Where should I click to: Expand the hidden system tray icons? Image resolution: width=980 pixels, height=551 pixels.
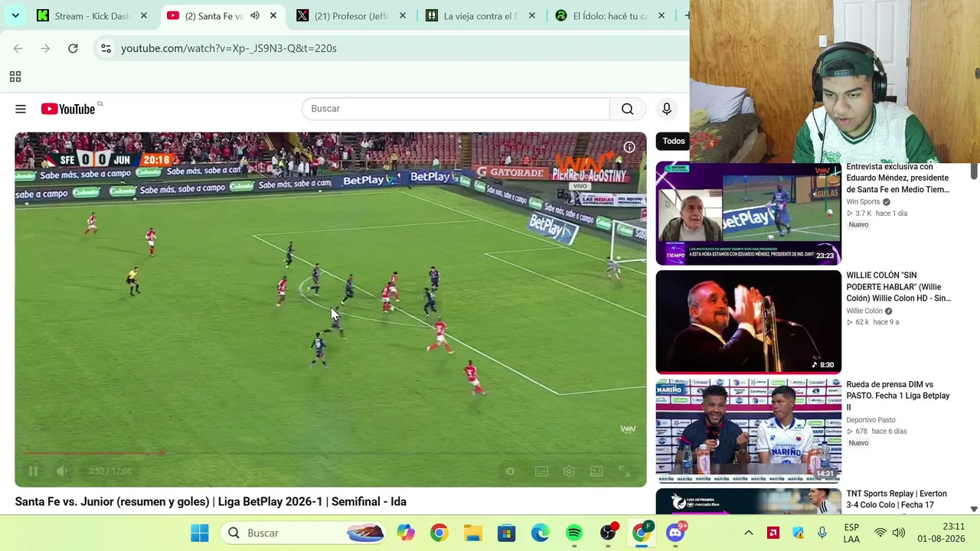point(749,533)
